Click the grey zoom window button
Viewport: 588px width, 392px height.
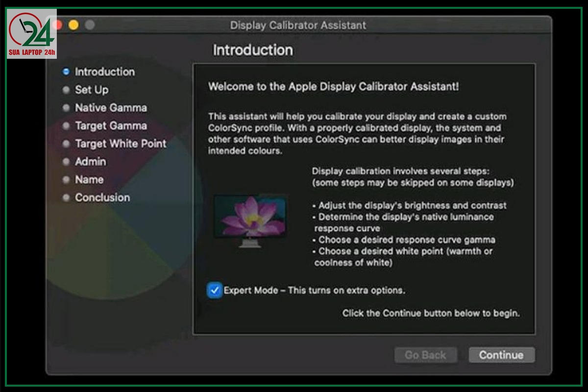[89, 25]
